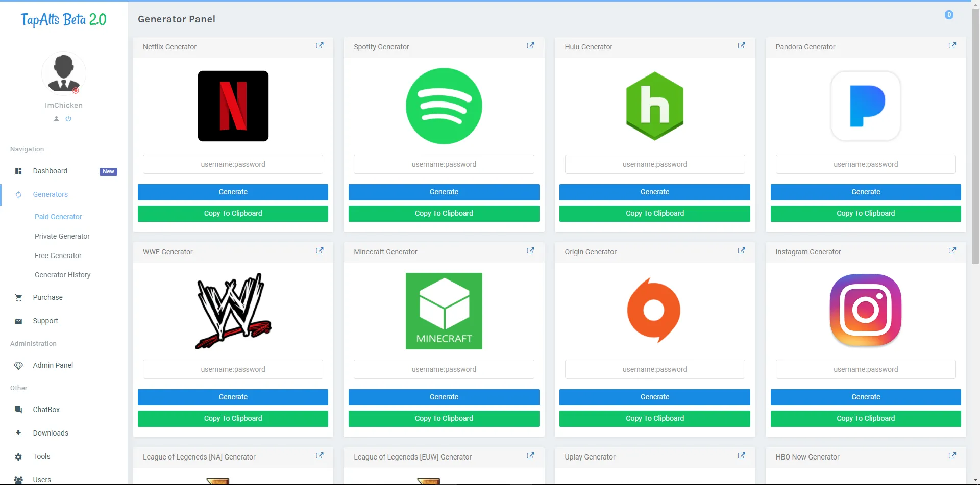Viewport: 980px width, 485px height.
Task: Click the ImChicken username text
Action: (x=64, y=105)
